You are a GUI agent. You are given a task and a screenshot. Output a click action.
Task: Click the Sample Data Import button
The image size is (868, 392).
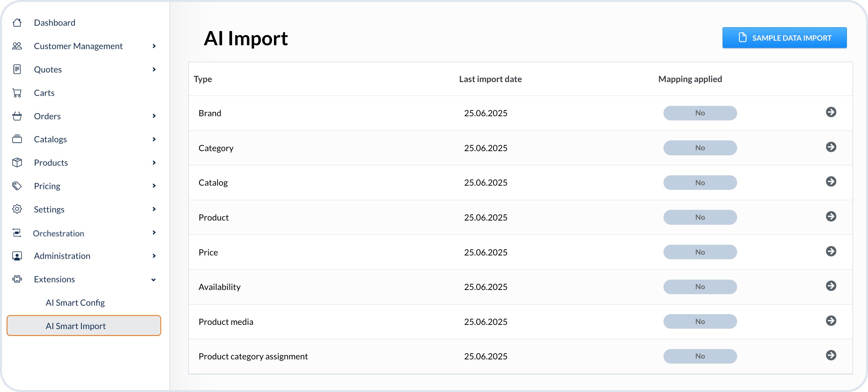point(784,38)
